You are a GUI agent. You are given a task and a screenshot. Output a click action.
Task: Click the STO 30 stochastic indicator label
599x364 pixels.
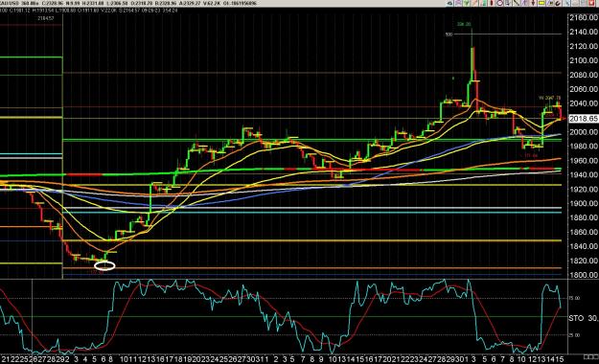coord(584,318)
